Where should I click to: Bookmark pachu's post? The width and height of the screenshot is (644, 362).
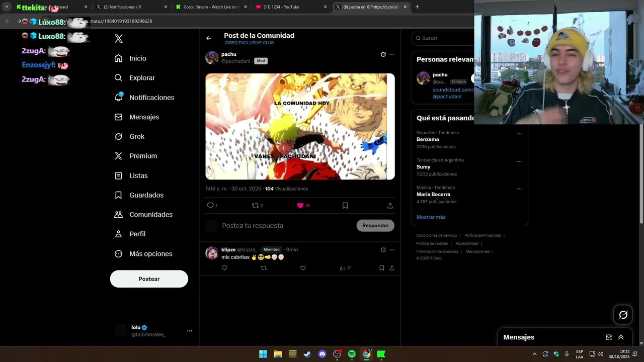pos(345,206)
